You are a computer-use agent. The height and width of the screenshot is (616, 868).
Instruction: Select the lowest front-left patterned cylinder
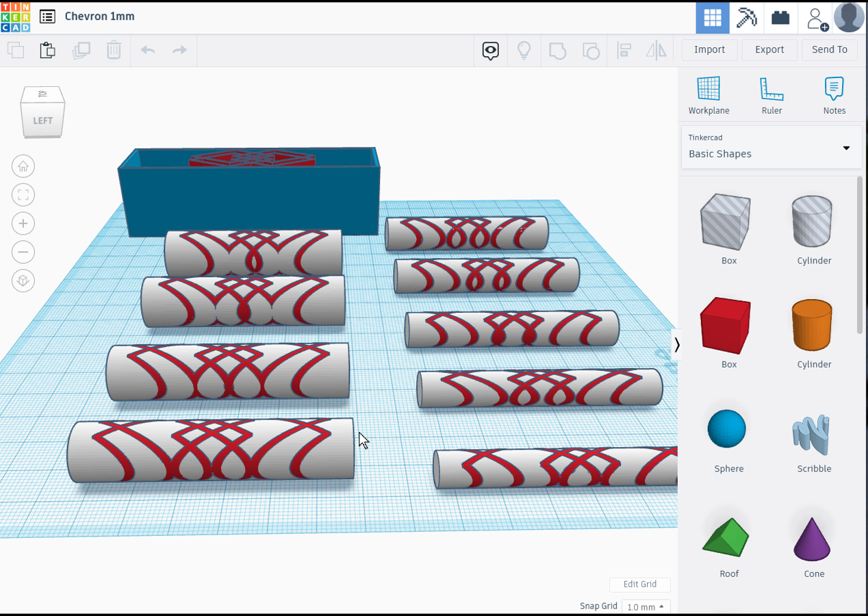(210, 450)
